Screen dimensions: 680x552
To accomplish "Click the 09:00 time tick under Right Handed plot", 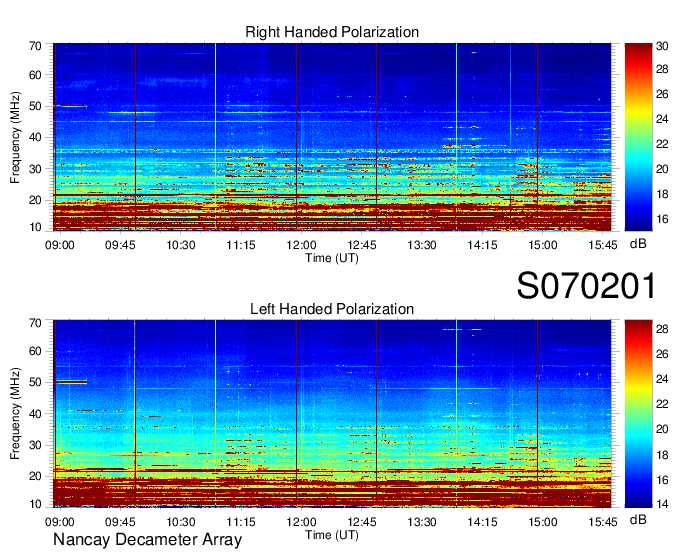I will [x=59, y=245].
